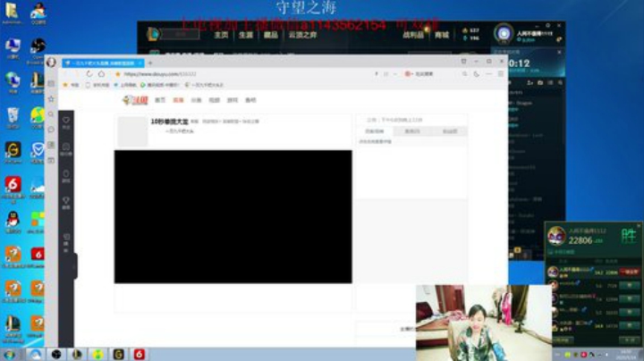Open the League client from taskbar
The width and height of the screenshot is (644, 361).
coord(77,355)
